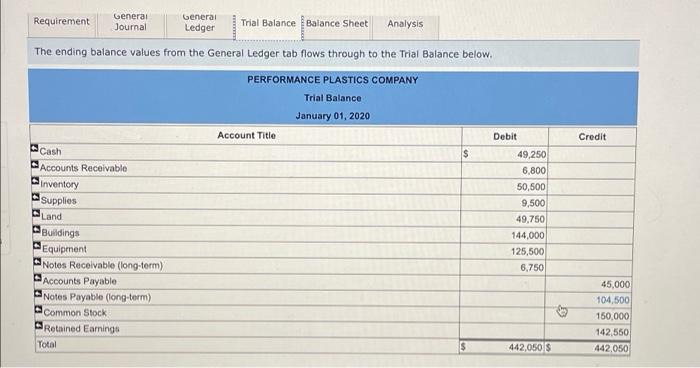Click the arrow icon beside Supplies

[36, 197]
